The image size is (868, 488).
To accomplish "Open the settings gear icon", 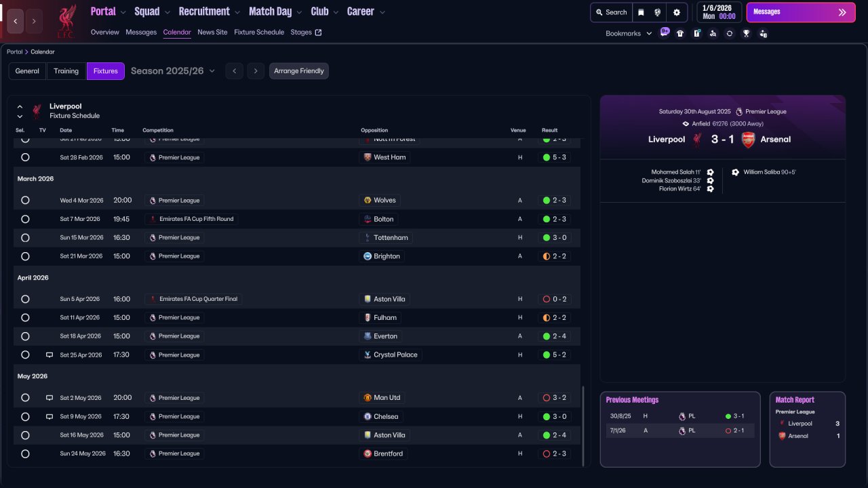I will pos(677,12).
